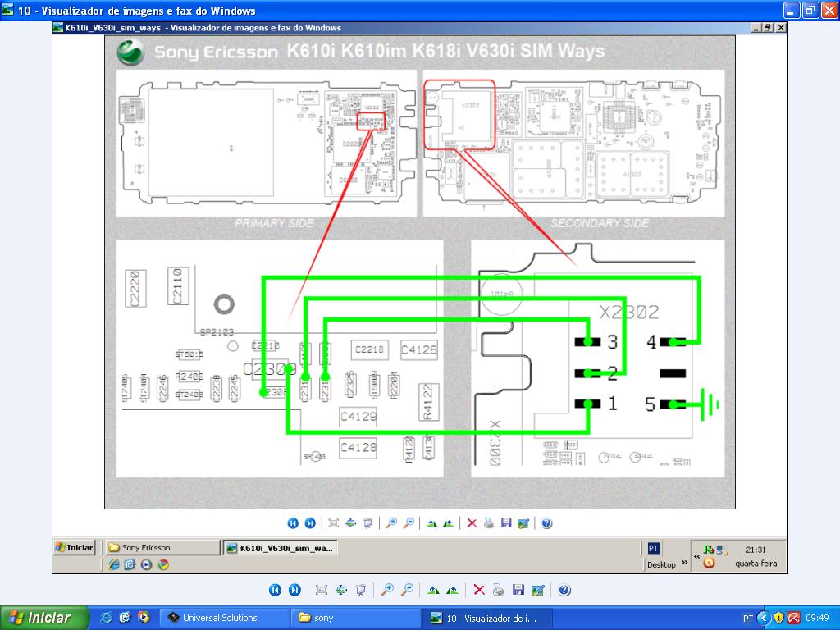Viewport: 840px width, 630px height.
Task: Select 10 - Visualizador de i... taskbar button
Action: click(487, 618)
